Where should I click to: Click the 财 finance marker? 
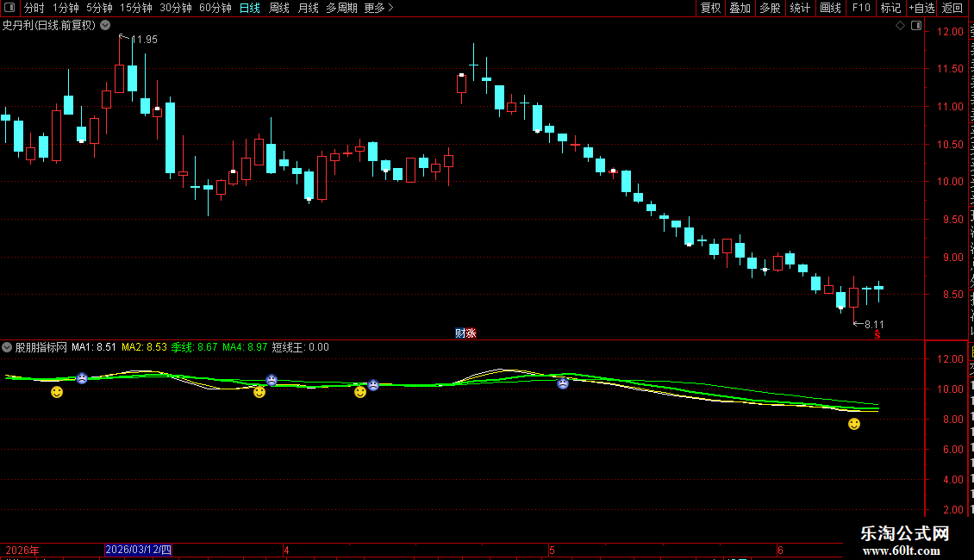pos(460,333)
